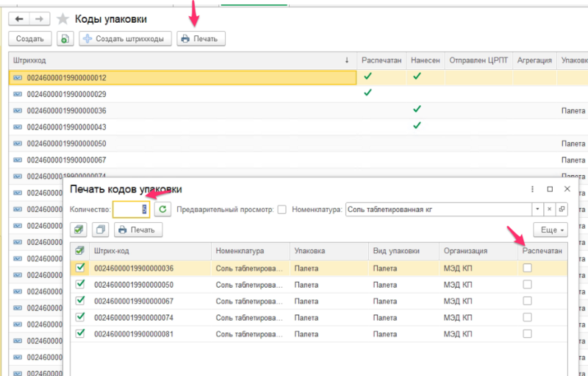Click the uncheck-all icon button in dialog toolbar
Image resolution: width=588 pixels, height=376 pixels.
[x=100, y=230]
